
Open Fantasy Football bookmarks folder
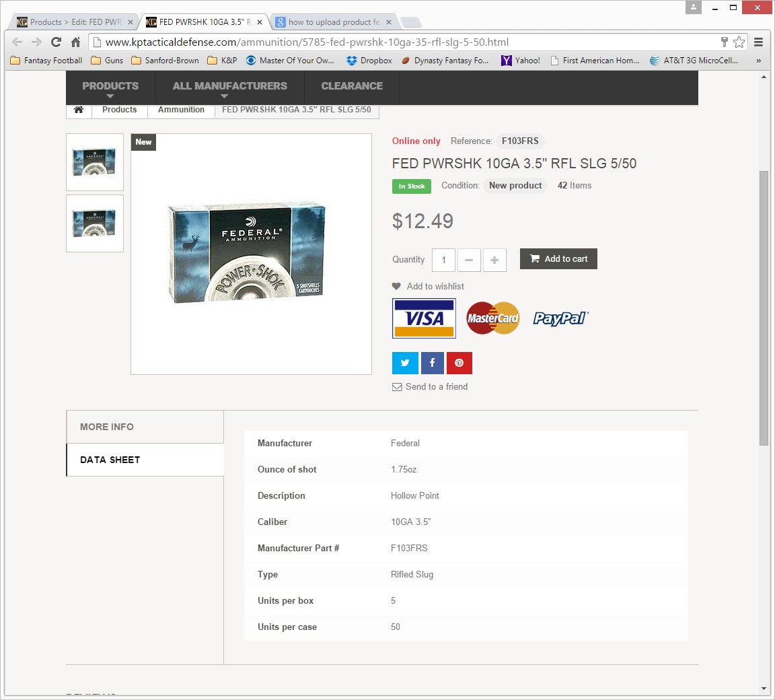(46, 61)
